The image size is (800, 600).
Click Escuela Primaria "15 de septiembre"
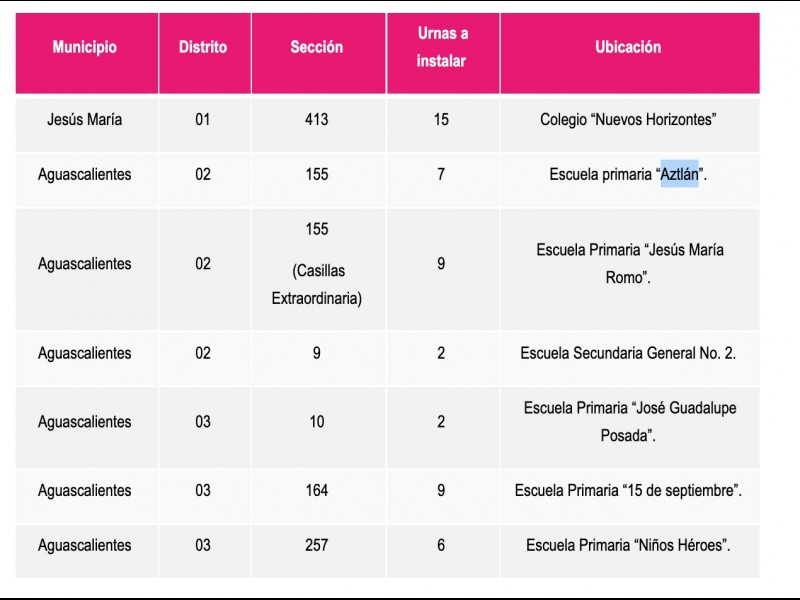[628, 491]
